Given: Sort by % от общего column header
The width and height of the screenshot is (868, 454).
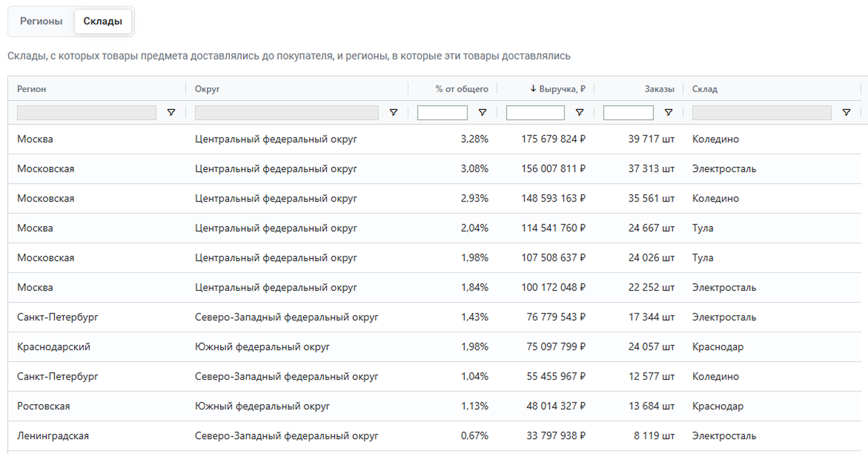Looking at the screenshot, I should 461,89.
